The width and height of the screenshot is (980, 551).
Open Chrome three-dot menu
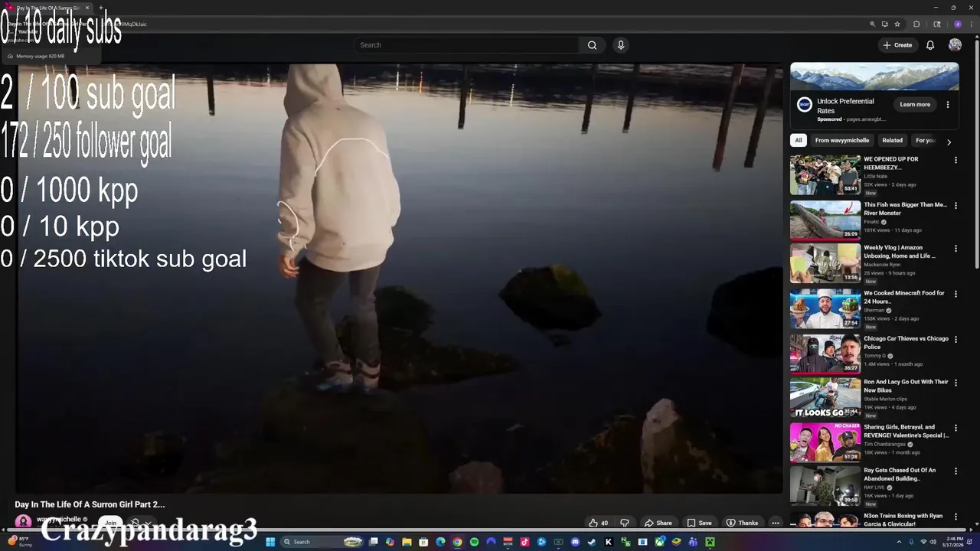971,24
